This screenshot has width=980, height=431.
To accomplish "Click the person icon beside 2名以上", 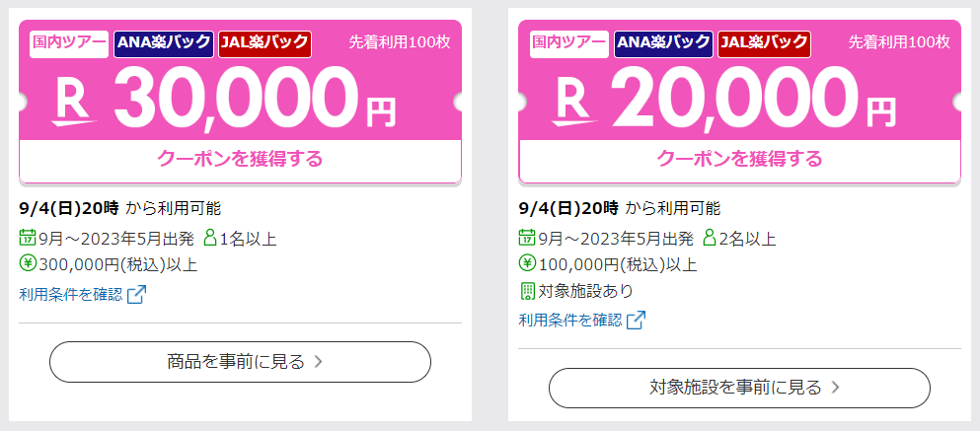I will coord(710,238).
